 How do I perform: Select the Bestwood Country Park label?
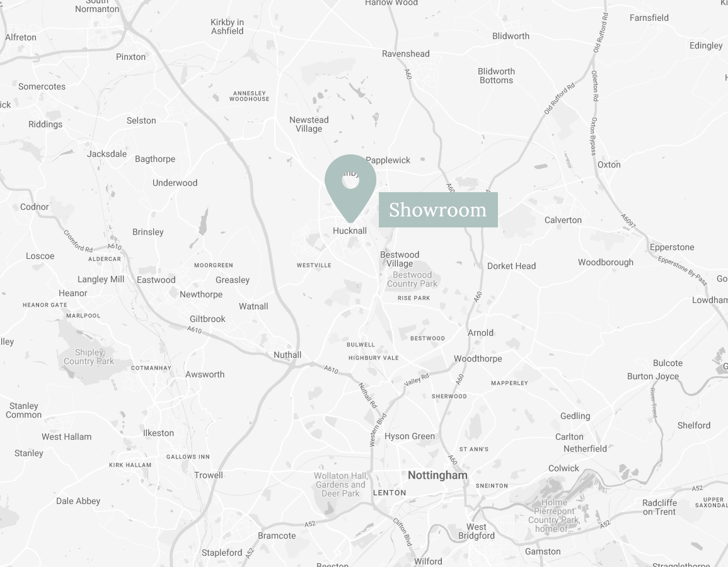click(412, 279)
